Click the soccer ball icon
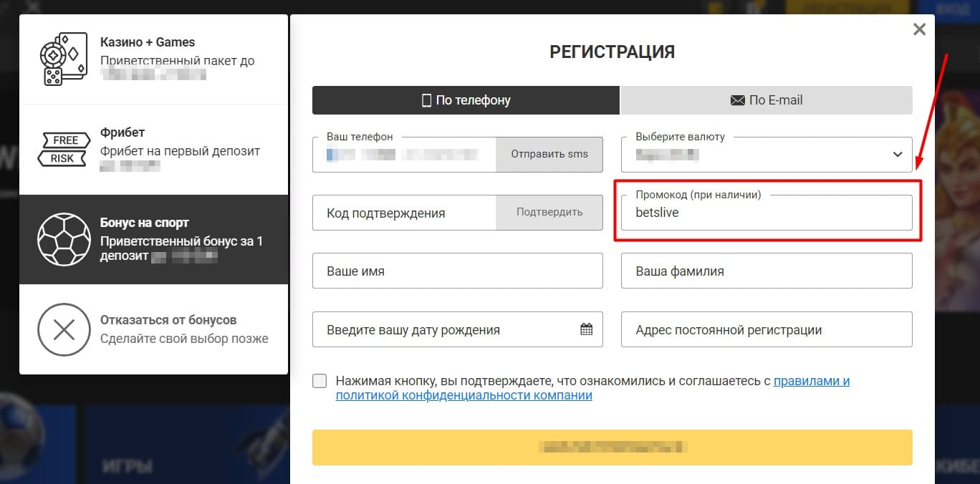The image size is (980, 484). tap(64, 239)
